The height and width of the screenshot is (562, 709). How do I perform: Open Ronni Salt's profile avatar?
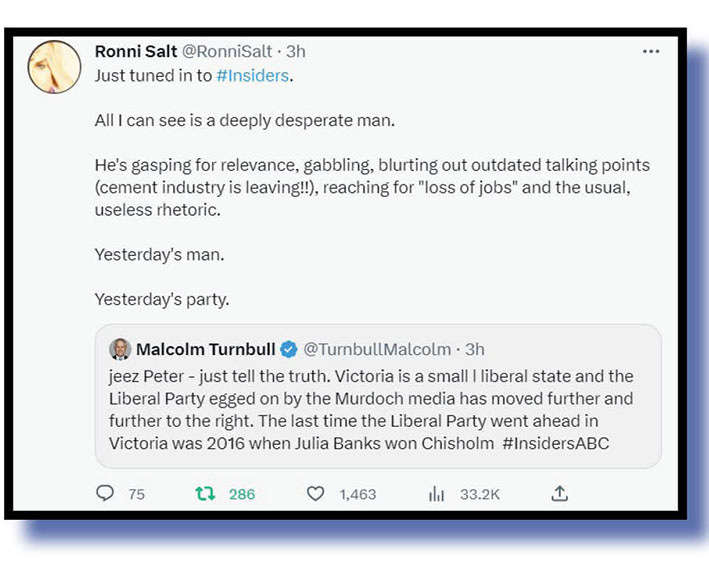click(54, 67)
